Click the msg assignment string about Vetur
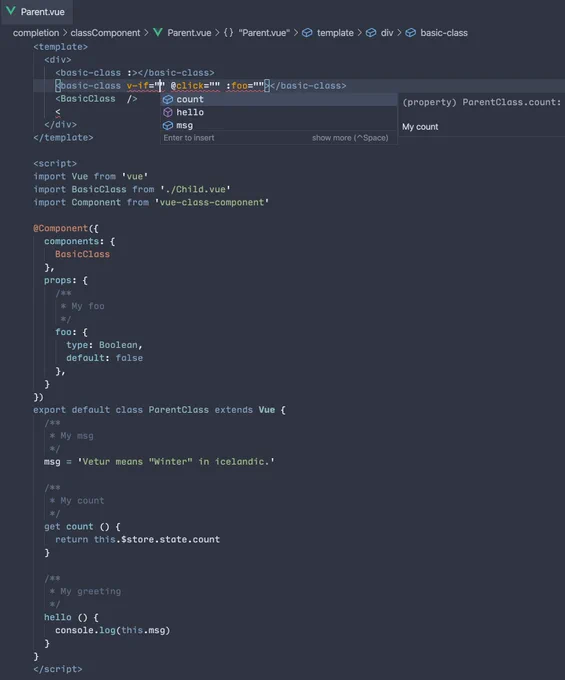This screenshot has width=565, height=680. point(176,461)
